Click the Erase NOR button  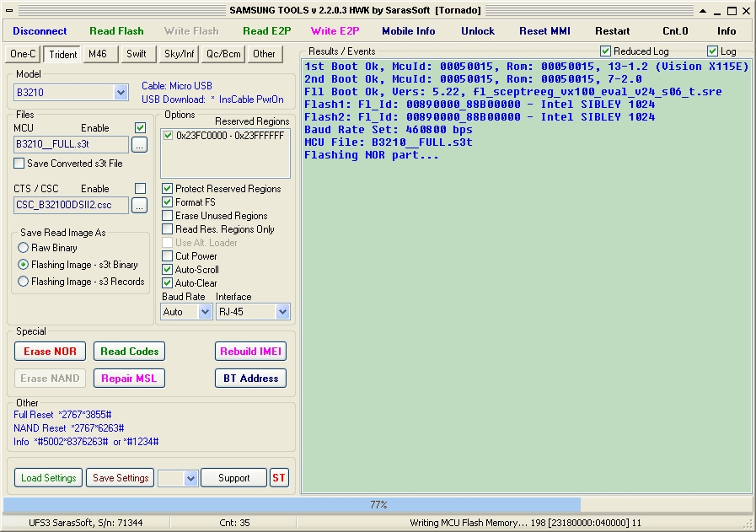[x=50, y=351]
